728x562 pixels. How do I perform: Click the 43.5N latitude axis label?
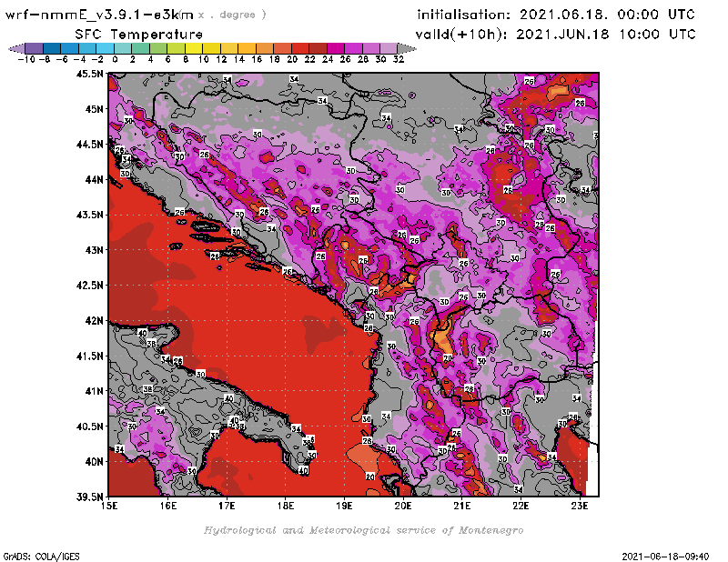(89, 215)
